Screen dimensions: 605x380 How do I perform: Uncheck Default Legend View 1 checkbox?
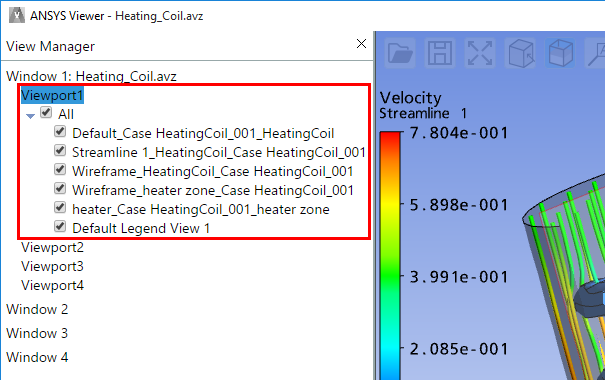coord(60,226)
